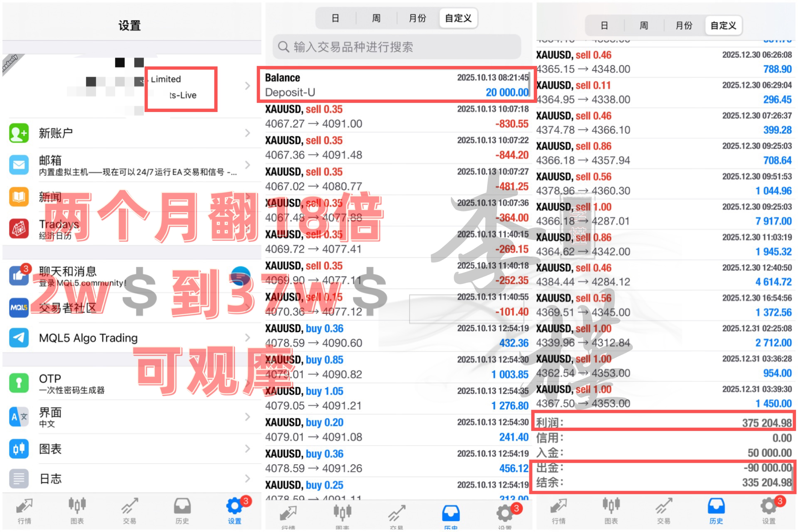Create a 新账户 new account

pos(56,133)
